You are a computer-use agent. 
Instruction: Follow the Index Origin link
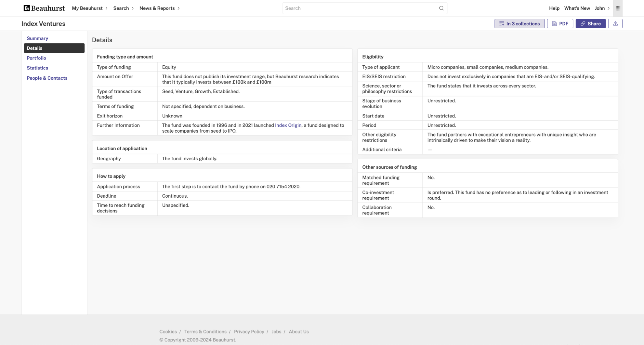pos(288,125)
